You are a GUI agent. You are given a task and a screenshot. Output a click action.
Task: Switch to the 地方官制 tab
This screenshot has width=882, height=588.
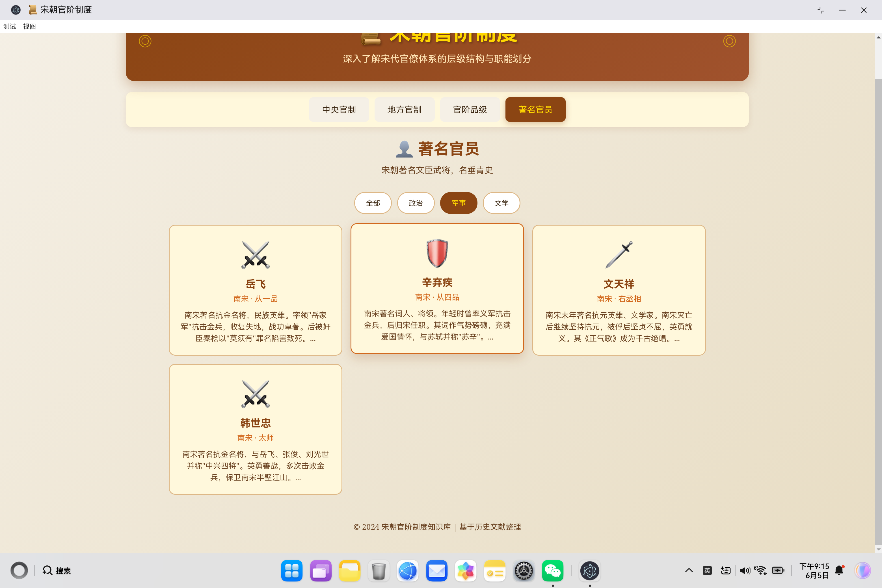tap(404, 109)
